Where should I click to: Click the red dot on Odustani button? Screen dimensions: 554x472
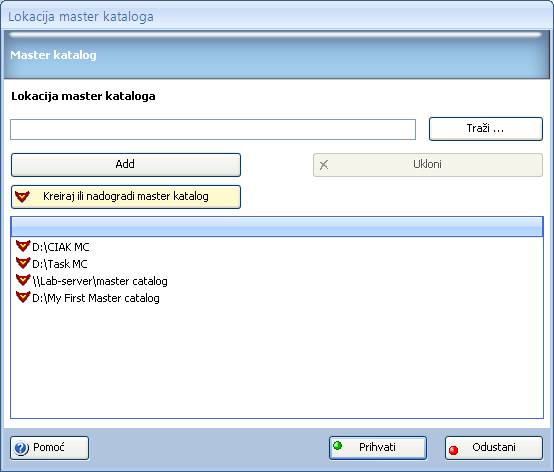[453, 450]
